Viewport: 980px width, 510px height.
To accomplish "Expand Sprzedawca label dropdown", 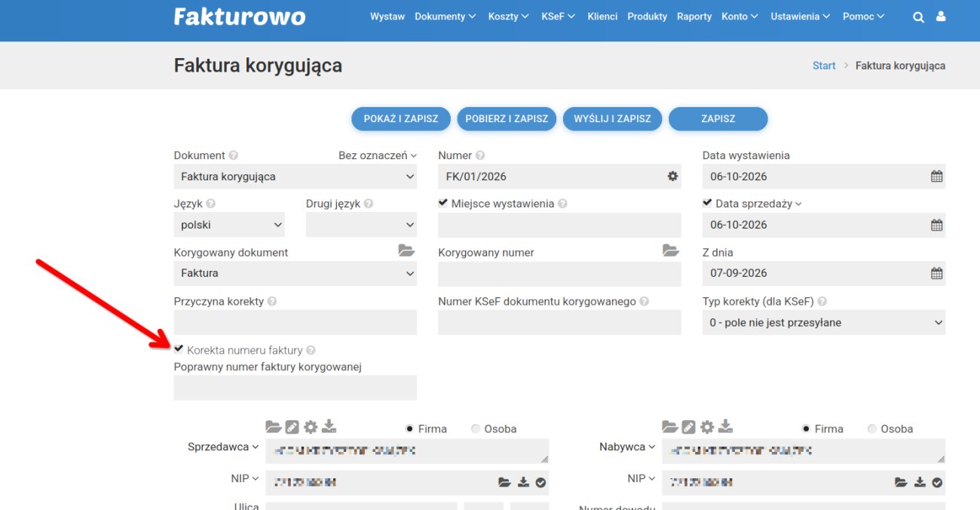I will point(223,447).
